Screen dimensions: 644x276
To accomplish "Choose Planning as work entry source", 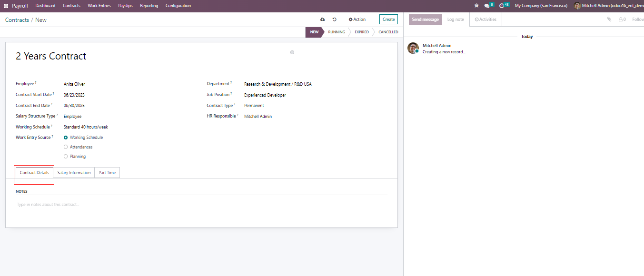I will [x=66, y=157].
